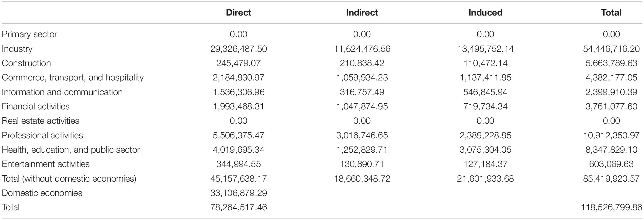Click Entertainment activities induced value 127,184.37
644x220 pixels.
pyautogui.click(x=485, y=164)
